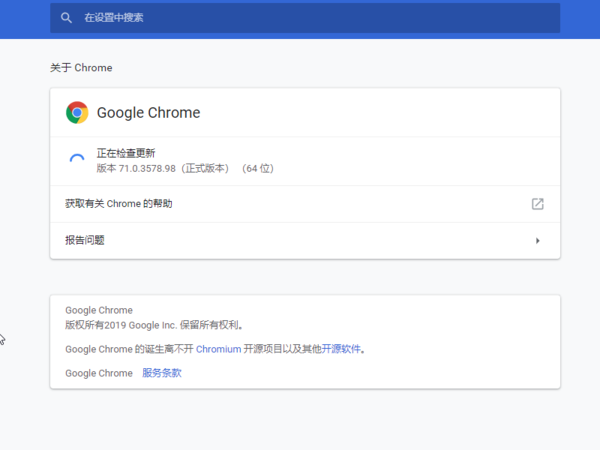The width and height of the screenshot is (600, 450).
Task: Click the 版权所有 2019 Google Inc. copyright line
Action: 154,325
